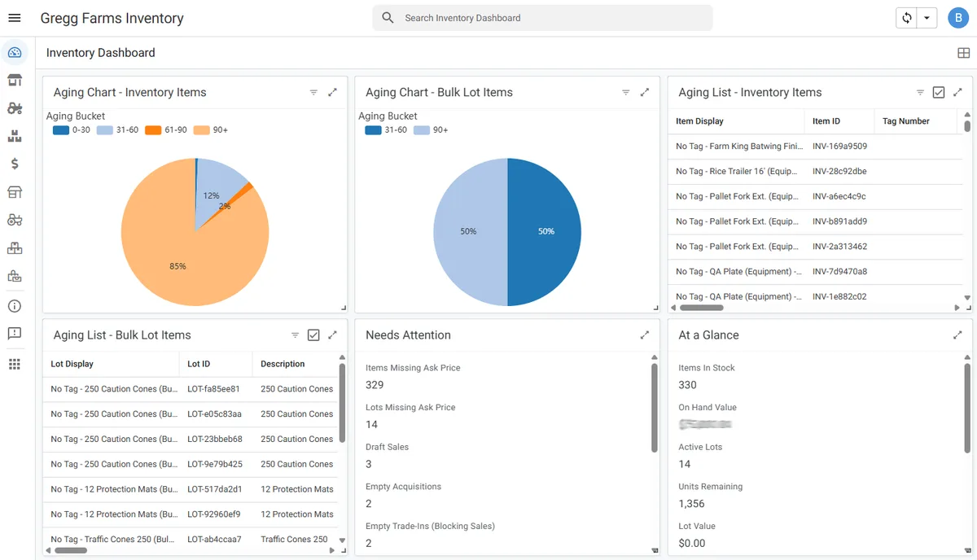
Task: Sort by the Item ID column header
Action: tap(826, 121)
